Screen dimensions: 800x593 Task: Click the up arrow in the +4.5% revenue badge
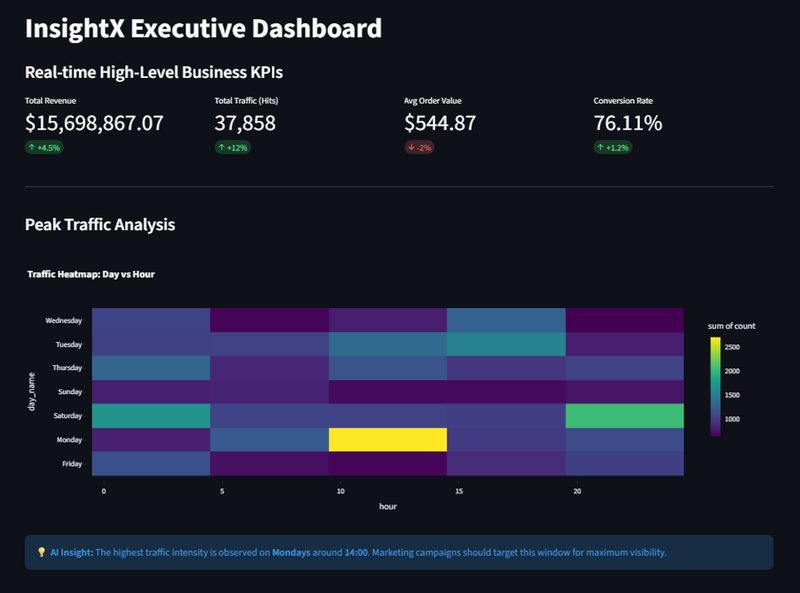click(33, 147)
